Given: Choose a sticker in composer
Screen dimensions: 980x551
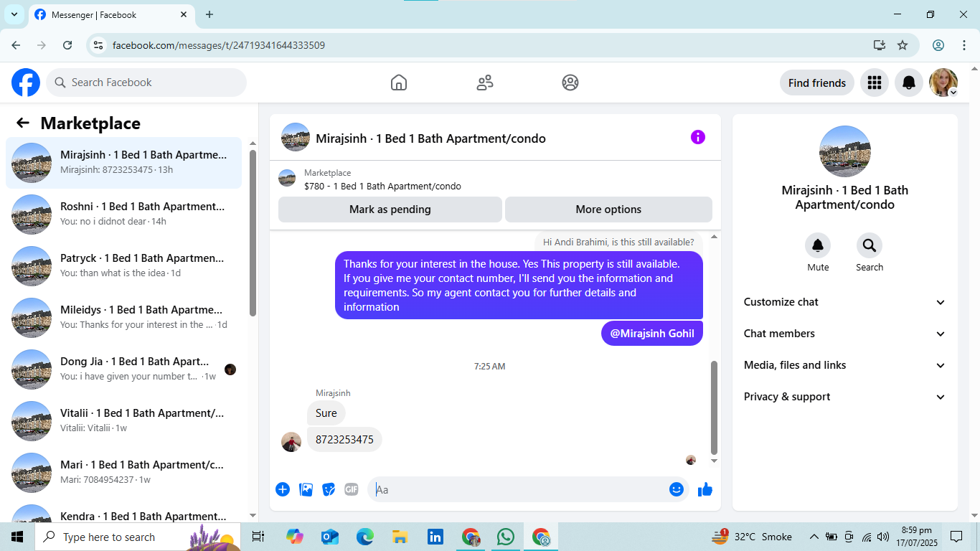Looking at the screenshot, I should 329,489.
